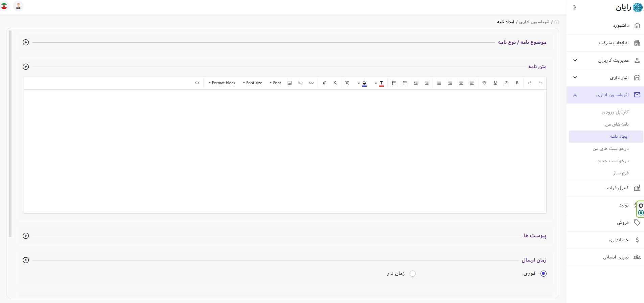644x303 pixels.
Task: Toggle italic formatting in the editor
Action: pyautogui.click(x=506, y=83)
